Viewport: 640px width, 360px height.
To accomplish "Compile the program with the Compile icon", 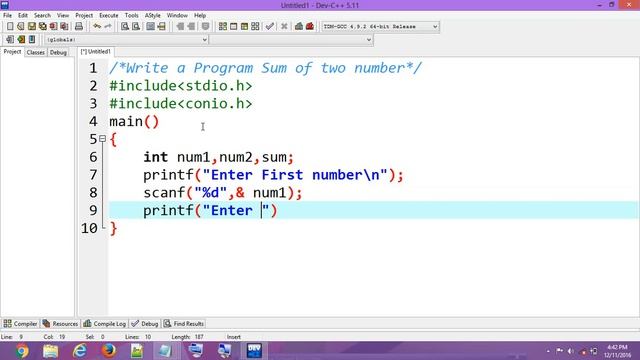I will (222, 27).
